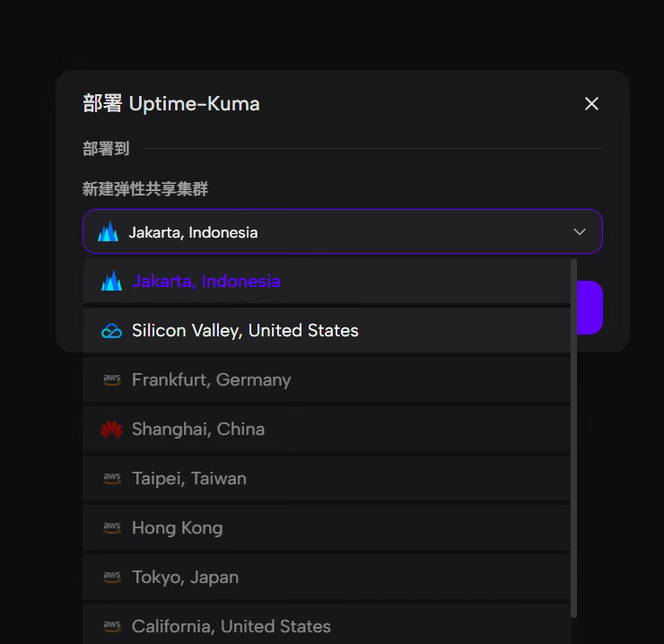The height and width of the screenshot is (644, 664).
Task: Select Shanghai, China region option
Action: [198, 430]
